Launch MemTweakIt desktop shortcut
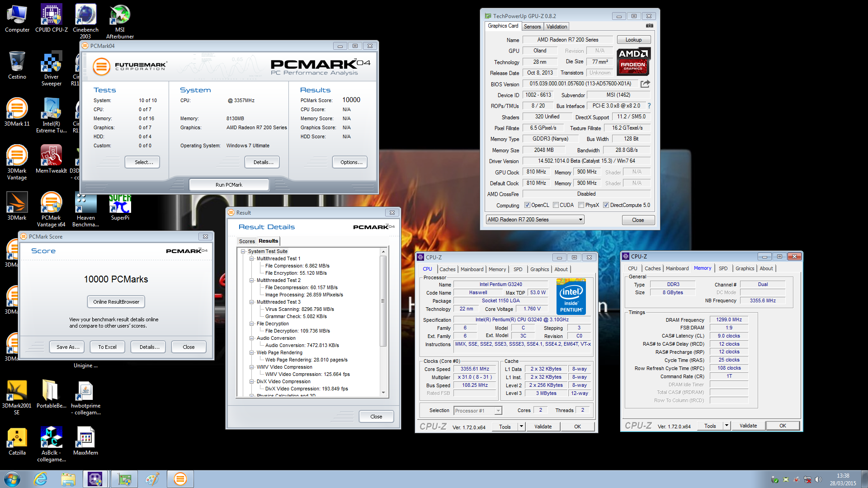The image size is (868, 488). pyautogui.click(x=52, y=159)
